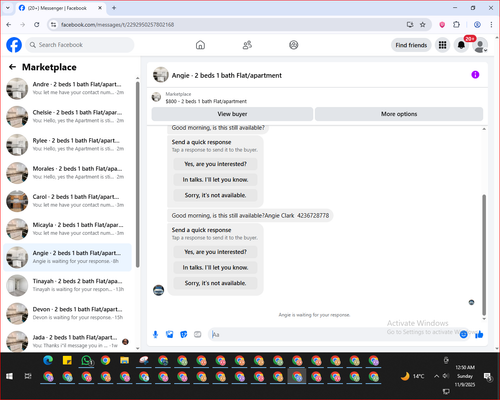Open the Tinayah conversation
This screenshot has height=400, width=500.
click(x=68, y=285)
